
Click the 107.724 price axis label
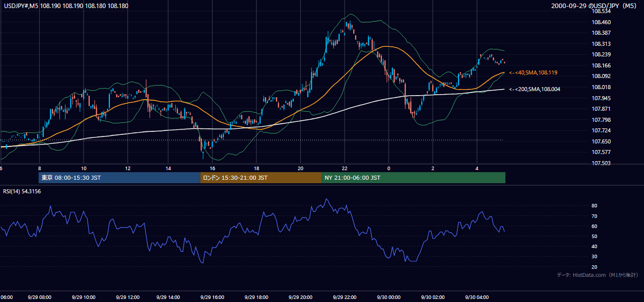pyautogui.click(x=601, y=130)
